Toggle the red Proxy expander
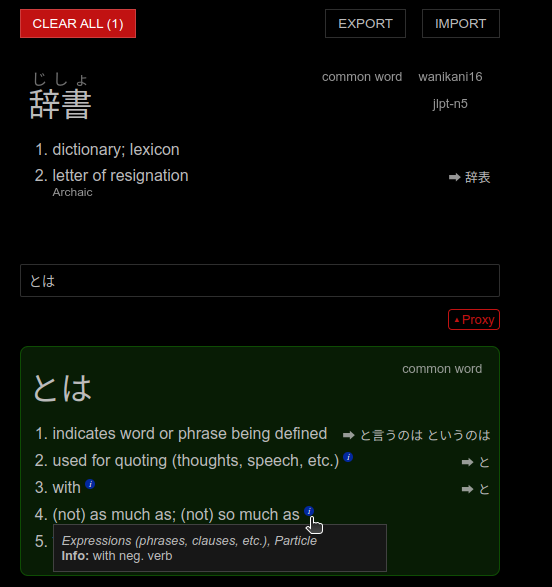Screen dimensions: 552x587 pyautogui.click(x=474, y=320)
